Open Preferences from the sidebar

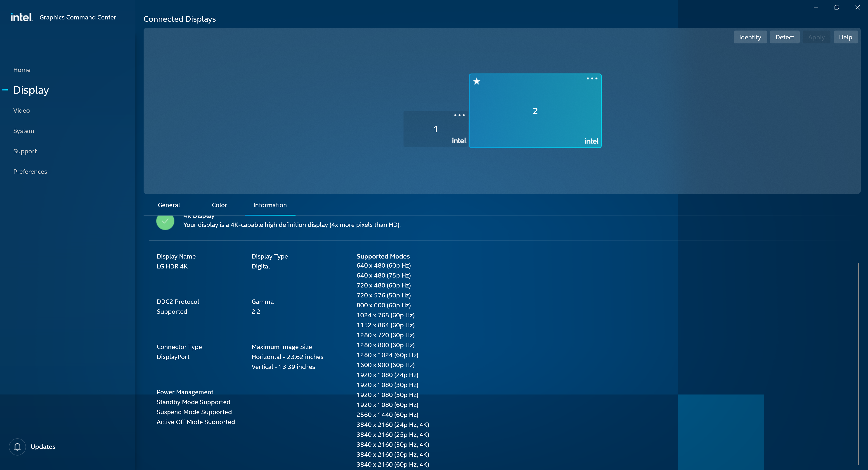tap(30, 172)
